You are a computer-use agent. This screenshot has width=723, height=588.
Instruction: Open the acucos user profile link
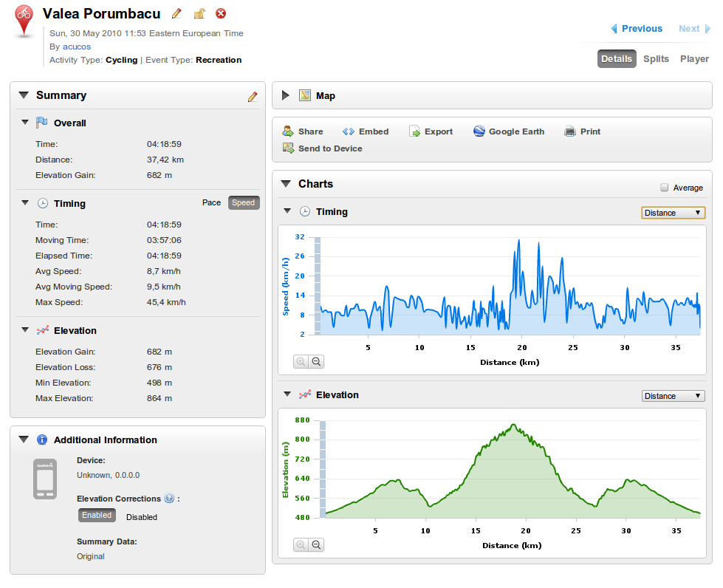click(77, 47)
